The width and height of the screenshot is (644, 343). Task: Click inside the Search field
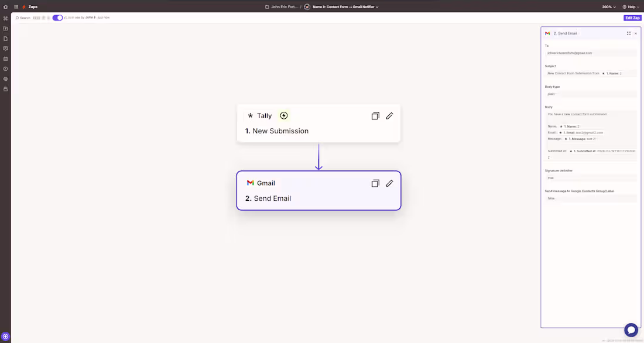[23, 18]
